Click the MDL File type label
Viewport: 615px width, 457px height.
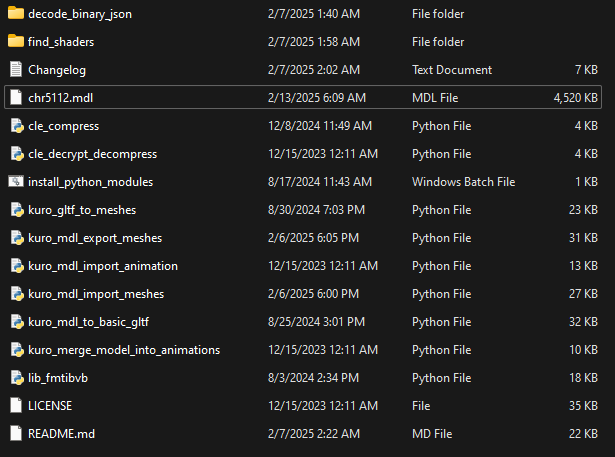[435, 98]
